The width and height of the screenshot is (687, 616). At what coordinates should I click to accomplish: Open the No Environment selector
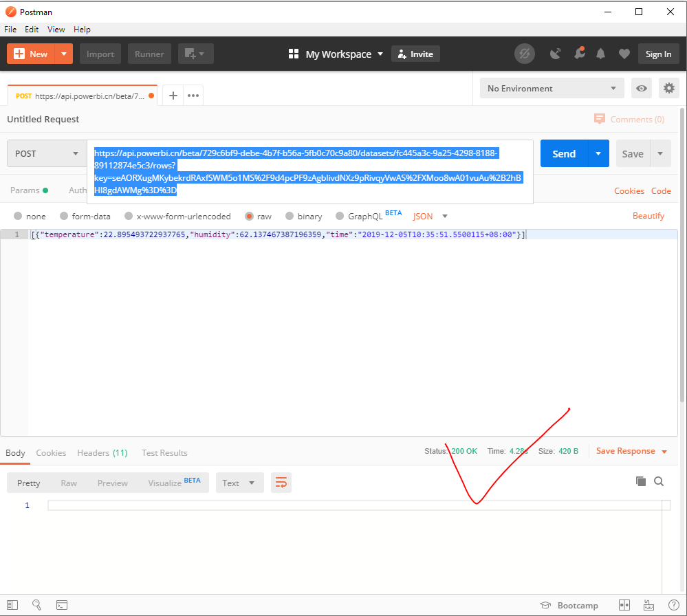coord(552,88)
